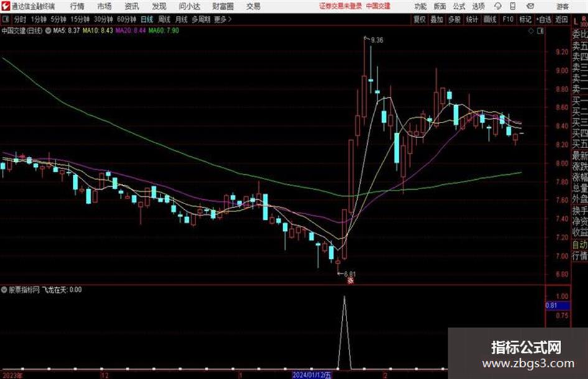The image size is (588, 379).
Task: Click the customer service headset icon
Action: click(x=498, y=6)
